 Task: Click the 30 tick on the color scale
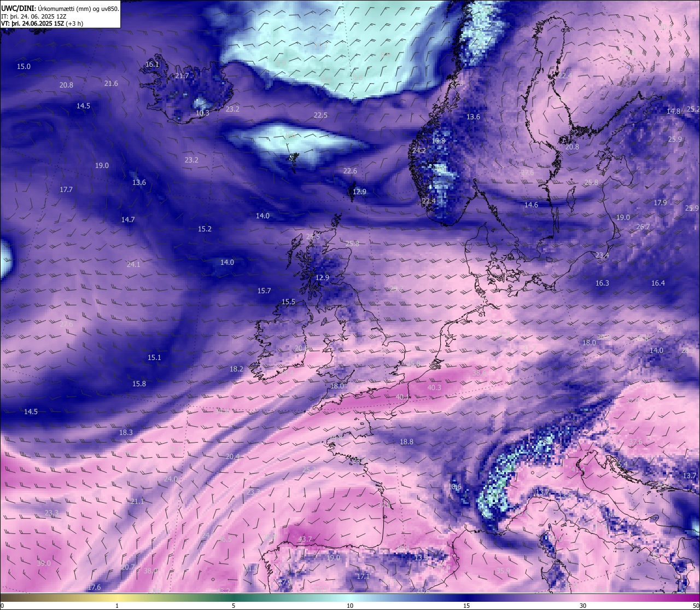pos(583,606)
